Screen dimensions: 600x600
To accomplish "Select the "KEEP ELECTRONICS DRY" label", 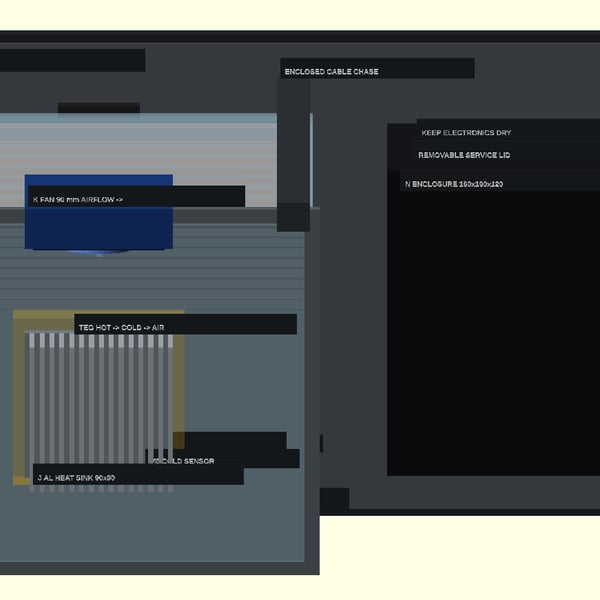I will point(508,130).
